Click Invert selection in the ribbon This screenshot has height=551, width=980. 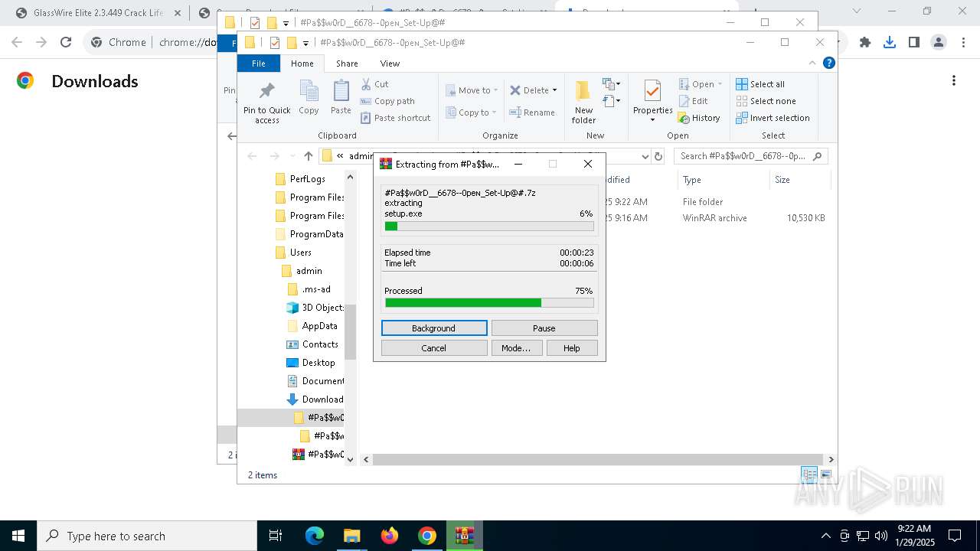[x=773, y=118]
